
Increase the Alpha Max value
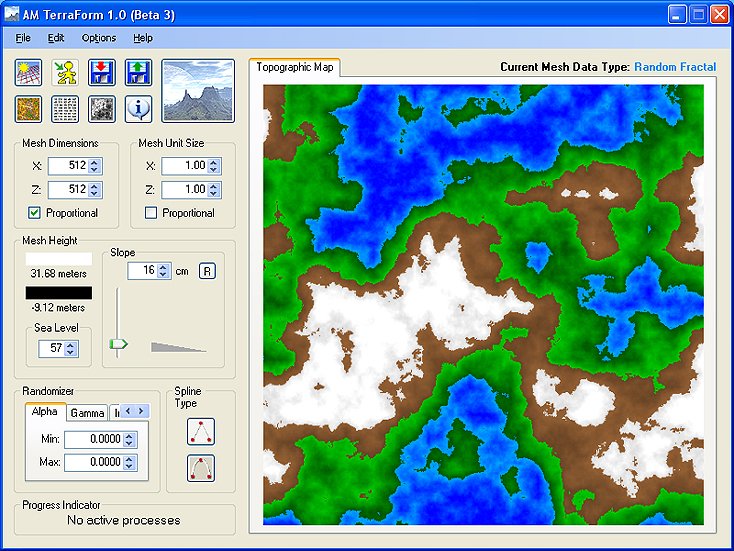(x=129, y=459)
